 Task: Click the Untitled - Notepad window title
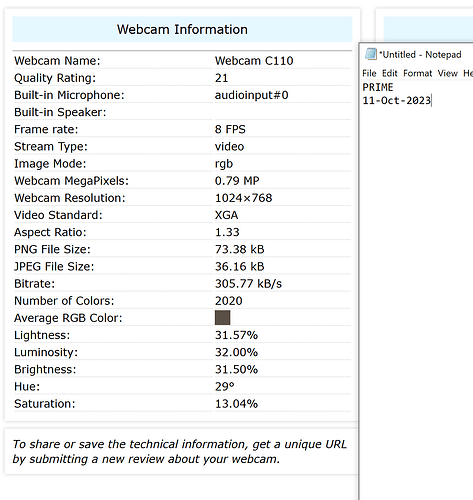[420, 54]
